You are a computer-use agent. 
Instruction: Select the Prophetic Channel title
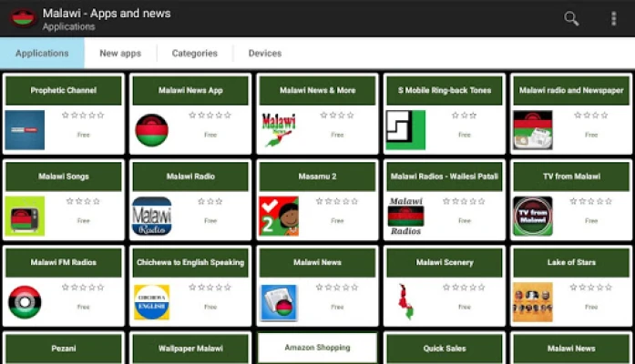[x=64, y=91]
